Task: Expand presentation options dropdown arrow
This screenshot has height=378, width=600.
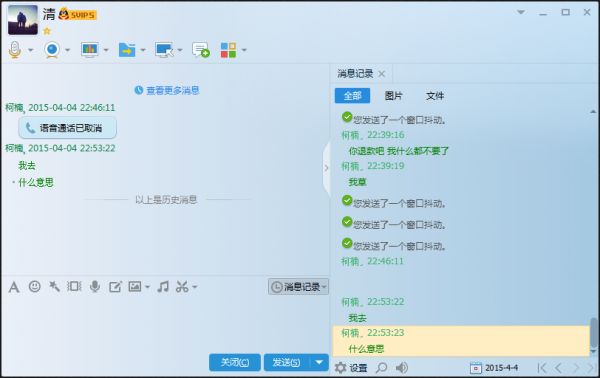Action: pyautogui.click(x=106, y=50)
